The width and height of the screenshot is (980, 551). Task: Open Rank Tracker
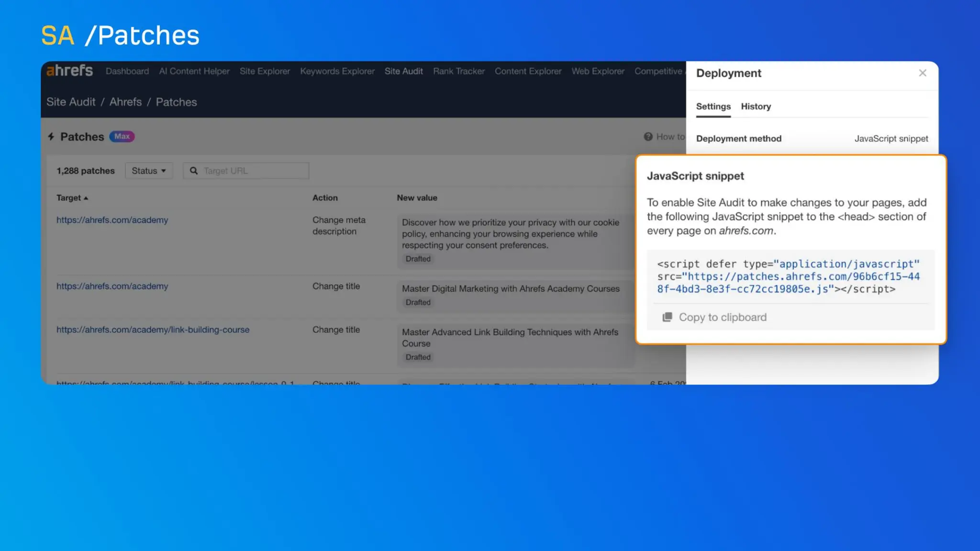pyautogui.click(x=459, y=71)
